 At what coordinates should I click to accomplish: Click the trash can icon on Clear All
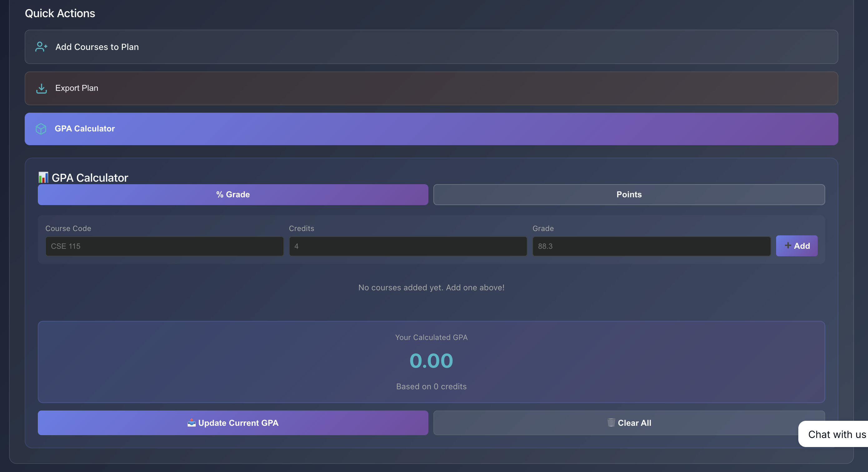(x=611, y=422)
